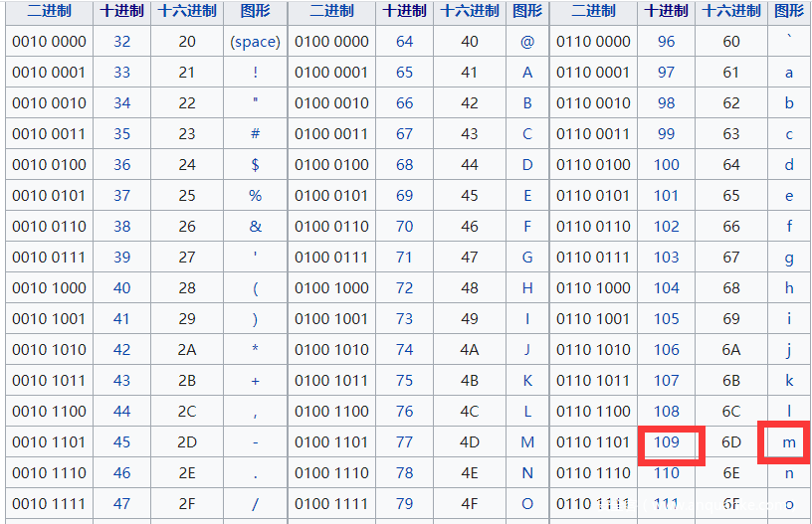Select the decimal value 100 link

point(667,165)
